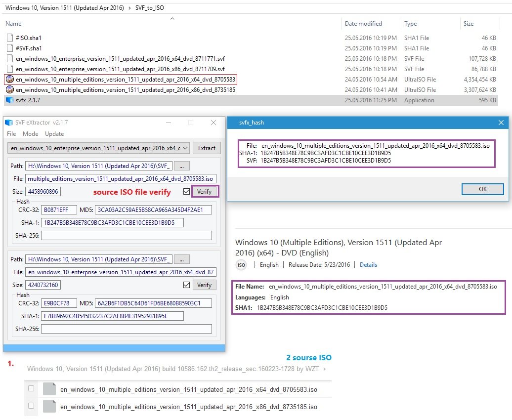Screen dimensions: 512x420
Task: Click UltraISO icon of x64 multiple editions file
Action: 10,80
